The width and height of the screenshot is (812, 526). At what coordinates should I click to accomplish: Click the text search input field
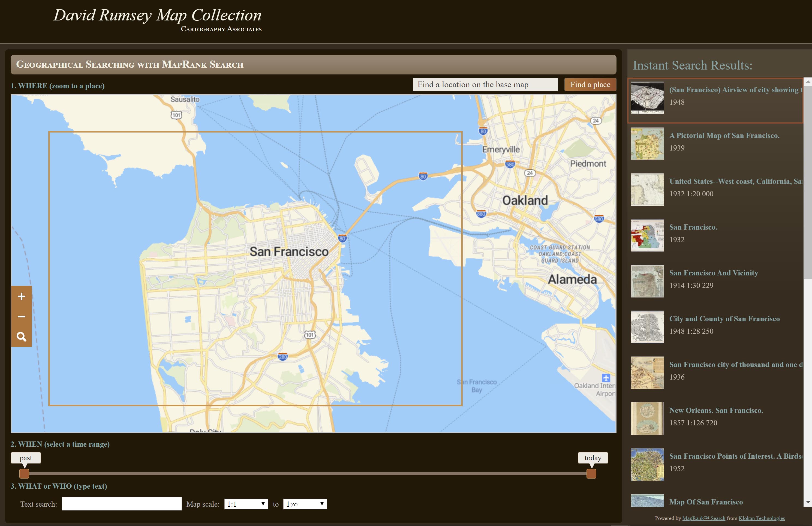[x=121, y=504]
